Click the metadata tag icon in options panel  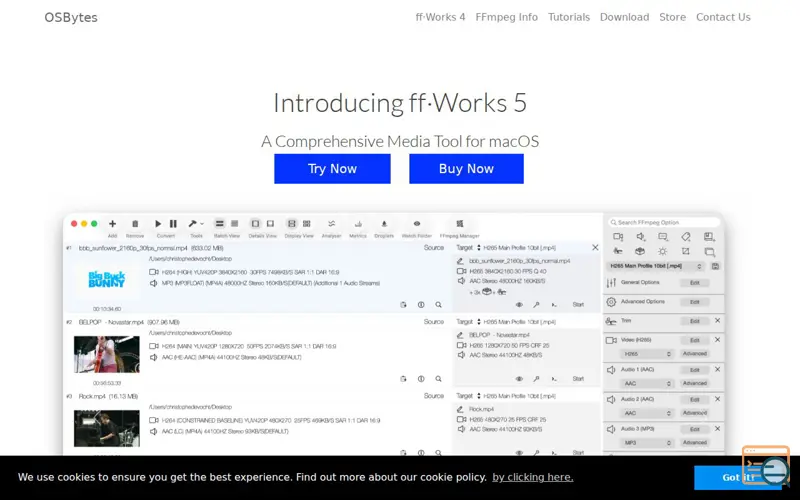(x=686, y=237)
